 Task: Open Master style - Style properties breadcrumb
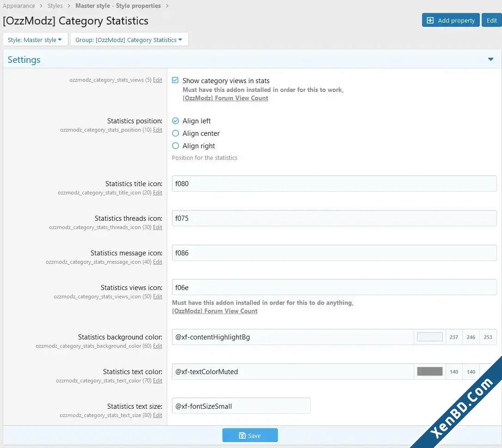118,6
